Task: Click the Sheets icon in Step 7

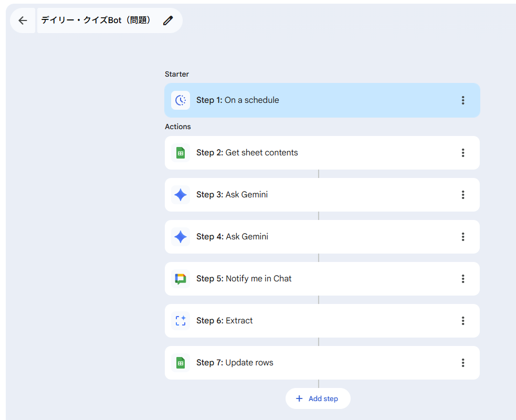Action: click(181, 363)
